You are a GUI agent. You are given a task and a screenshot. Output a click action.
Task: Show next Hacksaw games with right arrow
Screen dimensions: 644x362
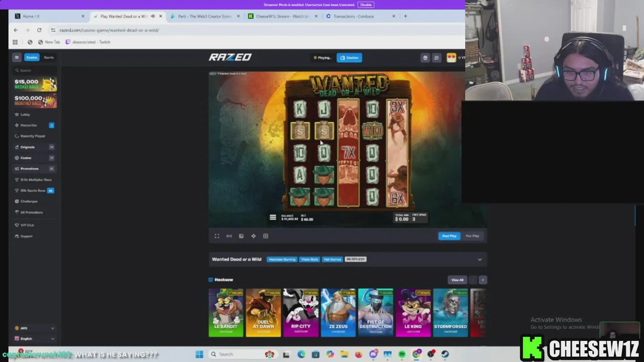[482, 280]
